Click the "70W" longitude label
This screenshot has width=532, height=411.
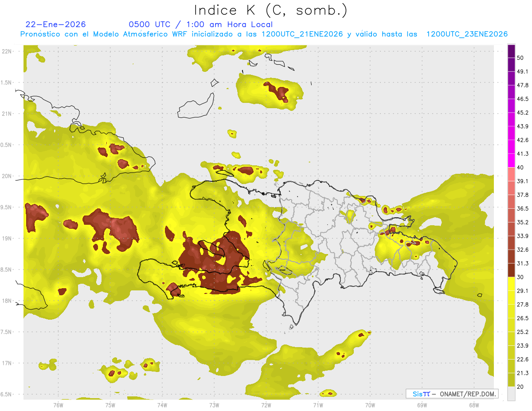pos(370,405)
